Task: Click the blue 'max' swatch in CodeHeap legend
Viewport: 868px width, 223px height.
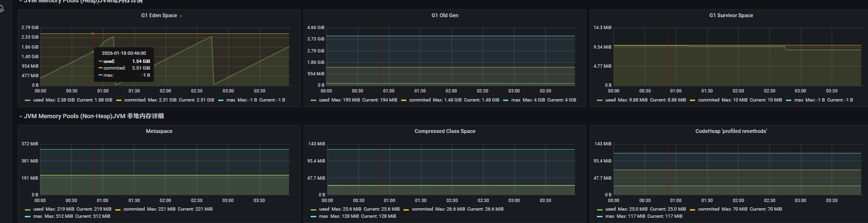Action: pyautogui.click(x=600, y=217)
